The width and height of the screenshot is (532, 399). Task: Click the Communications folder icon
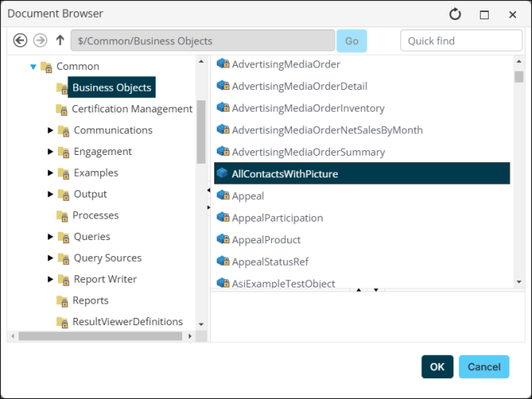click(63, 131)
